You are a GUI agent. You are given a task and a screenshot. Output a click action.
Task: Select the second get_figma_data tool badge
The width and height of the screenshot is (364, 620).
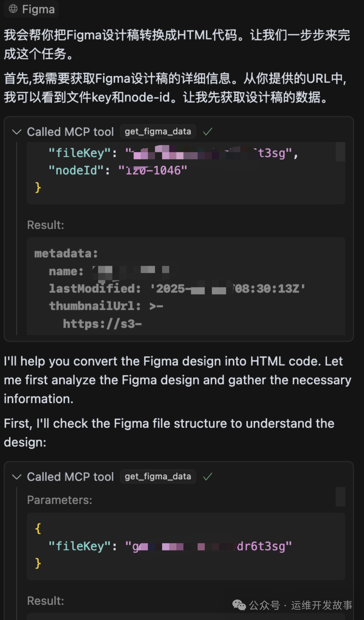(158, 476)
